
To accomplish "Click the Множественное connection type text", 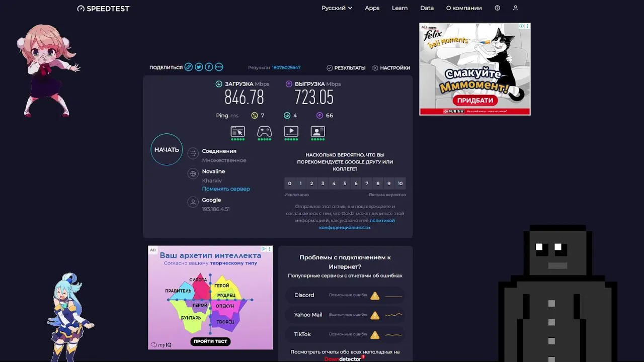I will [224, 160].
